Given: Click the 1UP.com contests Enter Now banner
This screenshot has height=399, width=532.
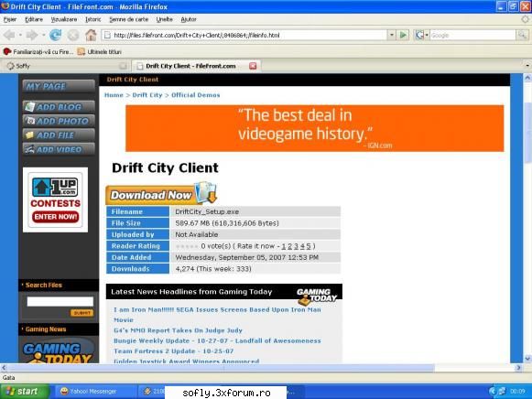Looking at the screenshot, I should [55, 199].
